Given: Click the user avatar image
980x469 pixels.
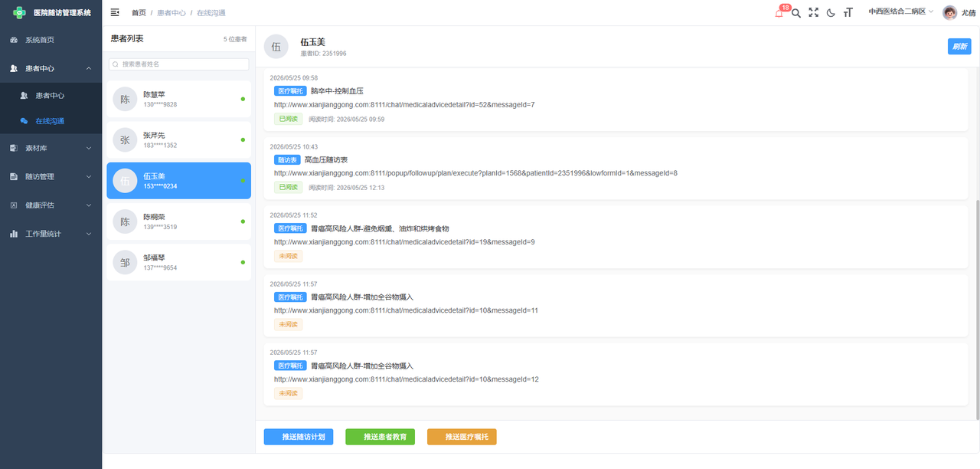Looking at the screenshot, I should click(949, 12).
